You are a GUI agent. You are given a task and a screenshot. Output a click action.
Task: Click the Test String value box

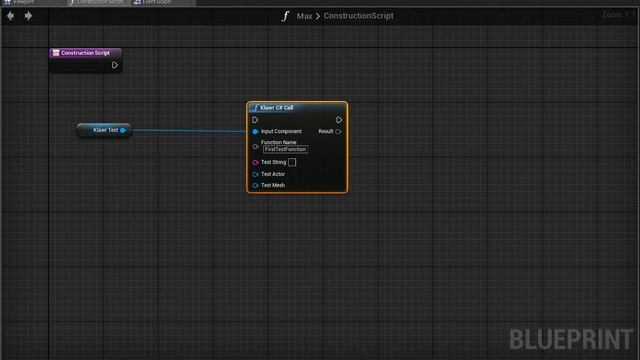(292, 162)
